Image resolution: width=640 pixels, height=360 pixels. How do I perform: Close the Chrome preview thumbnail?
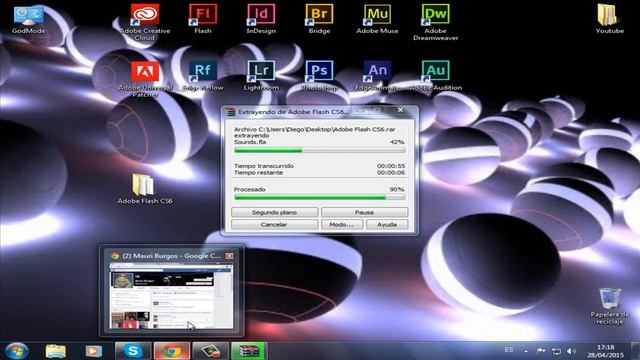click(229, 256)
